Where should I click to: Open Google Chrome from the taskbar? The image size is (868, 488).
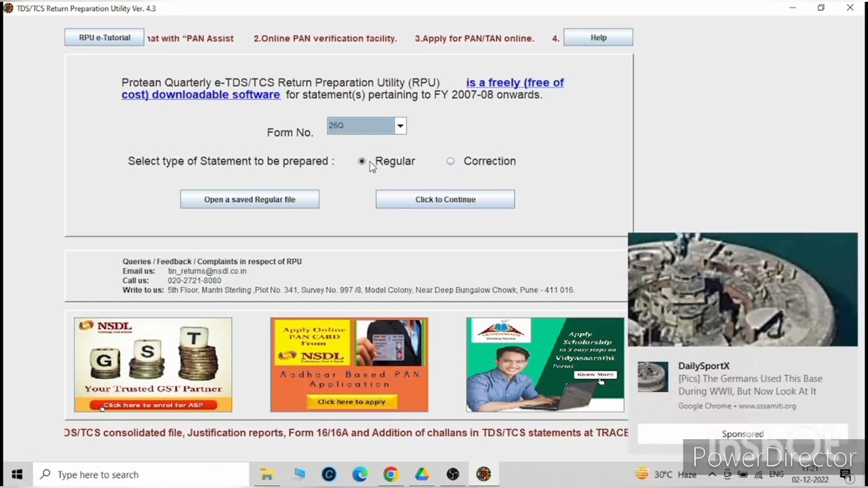coord(391,474)
